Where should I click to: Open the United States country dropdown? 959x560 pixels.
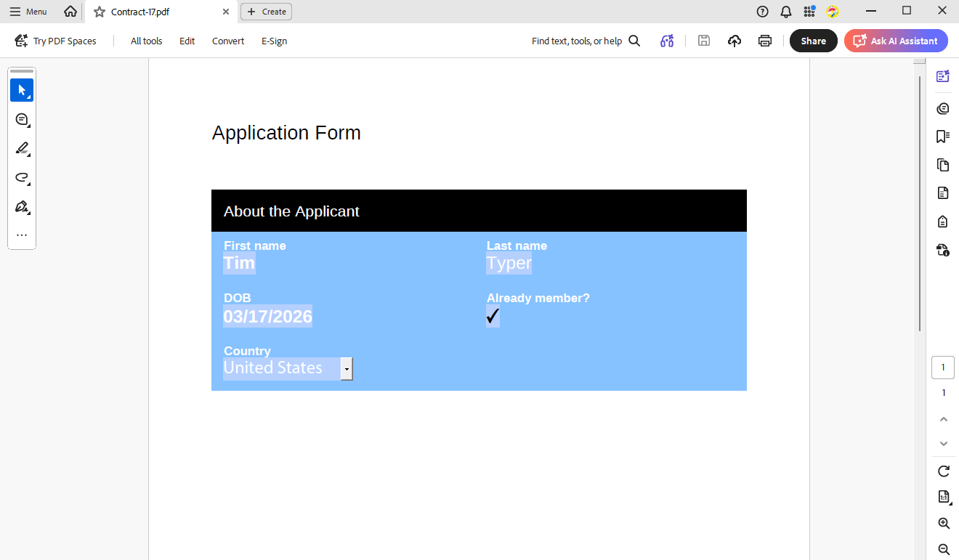pyautogui.click(x=347, y=369)
